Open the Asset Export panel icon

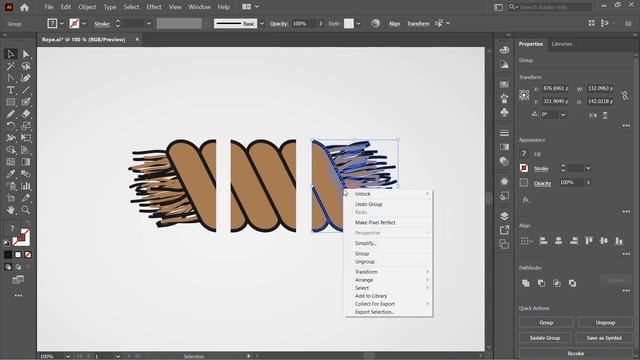coord(504,230)
